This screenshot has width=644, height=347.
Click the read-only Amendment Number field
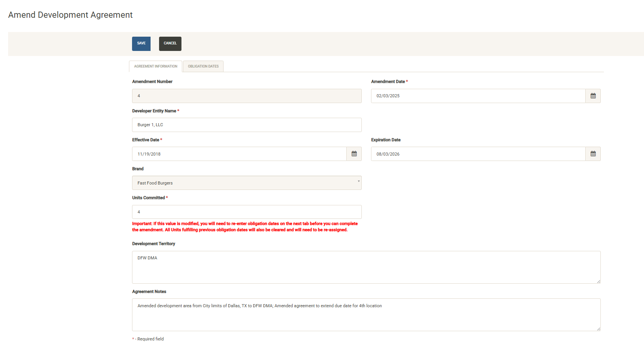tap(247, 96)
